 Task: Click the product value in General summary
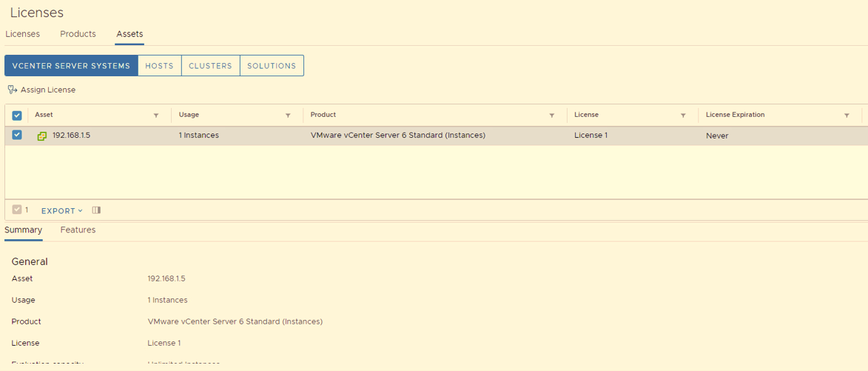(x=235, y=321)
